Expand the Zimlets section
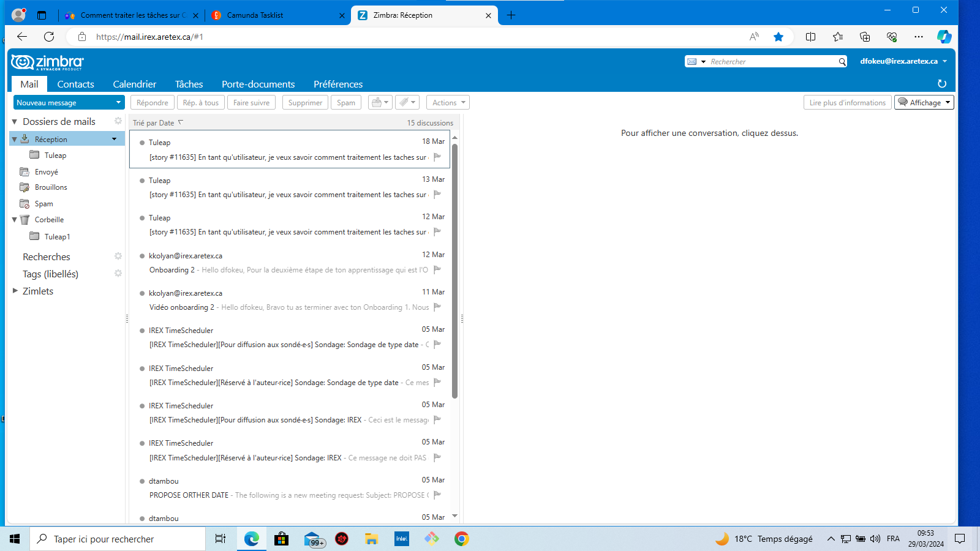The height and width of the screenshot is (551, 980). [x=15, y=291]
